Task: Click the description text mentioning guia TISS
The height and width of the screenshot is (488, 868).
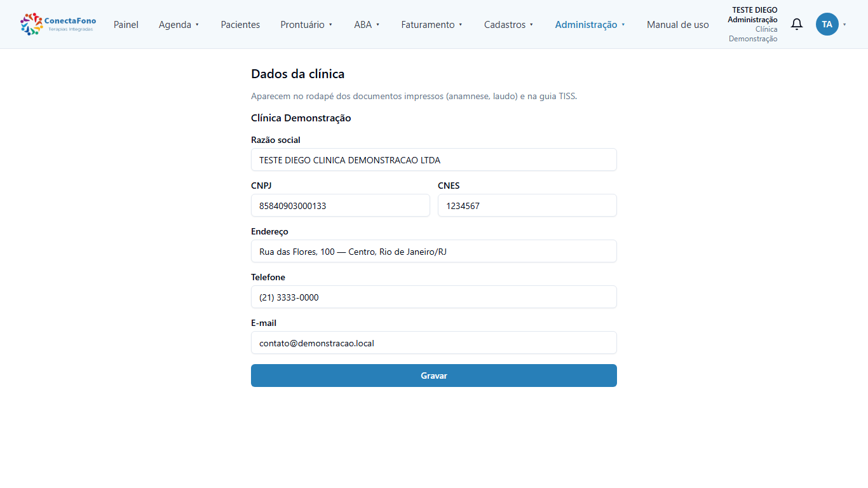Action: tap(414, 97)
